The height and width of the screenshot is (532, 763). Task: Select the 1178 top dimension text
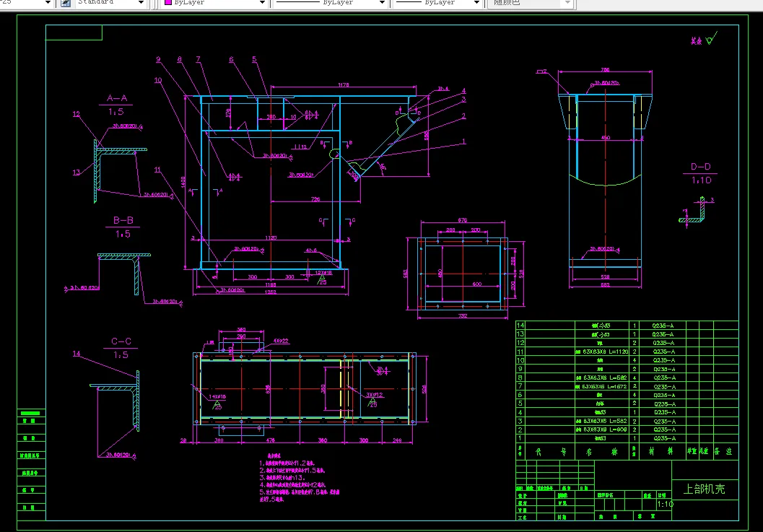coord(344,85)
